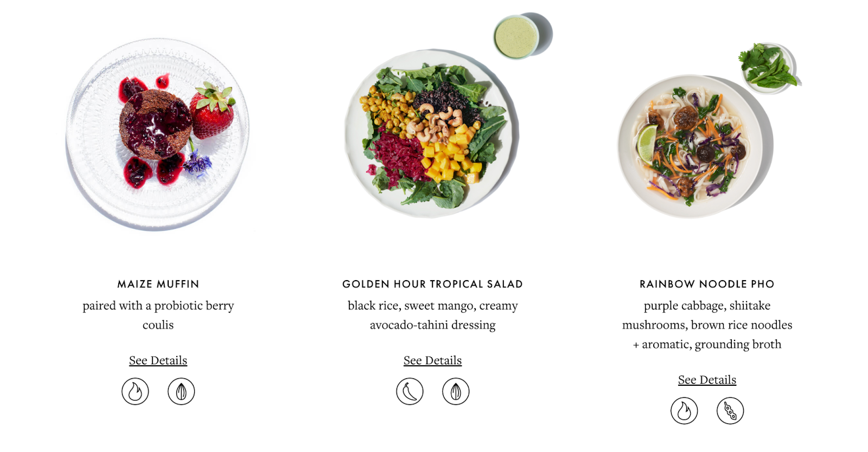The width and height of the screenshot is (868, 452).
Task: Click the flame icon under Rainbow Noodle Pho
Action: click(x=684, y=411)
